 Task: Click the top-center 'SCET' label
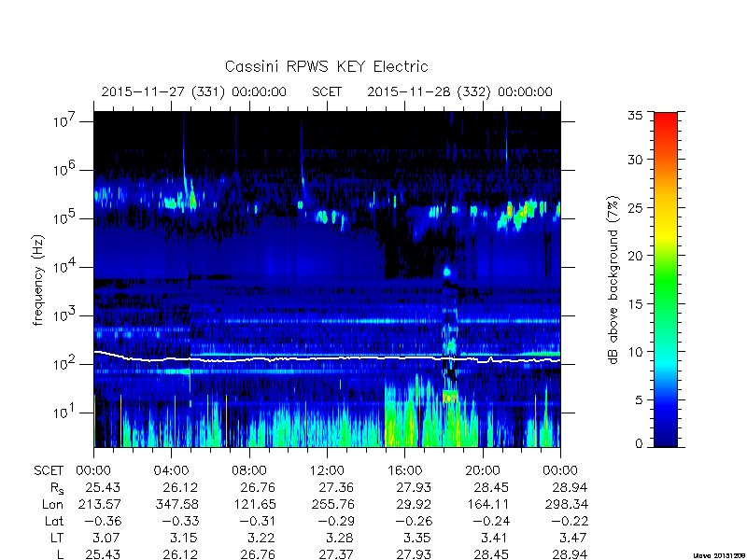(x=327, y=91)
